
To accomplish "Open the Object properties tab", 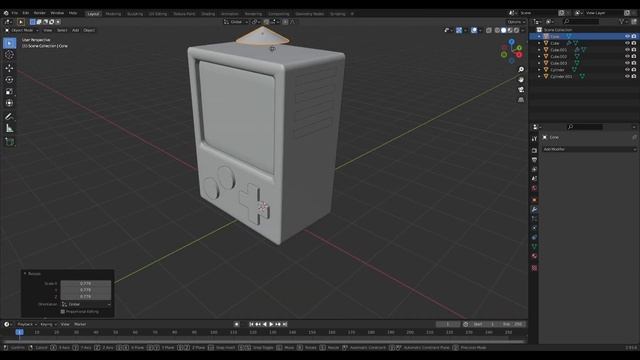I will (x=534, y=200).
